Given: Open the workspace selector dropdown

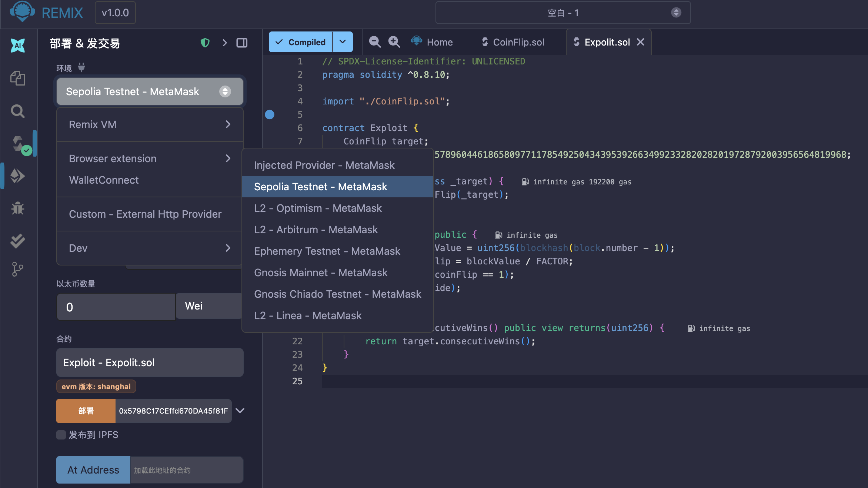Looking at the screenshot, I should 563,13.
